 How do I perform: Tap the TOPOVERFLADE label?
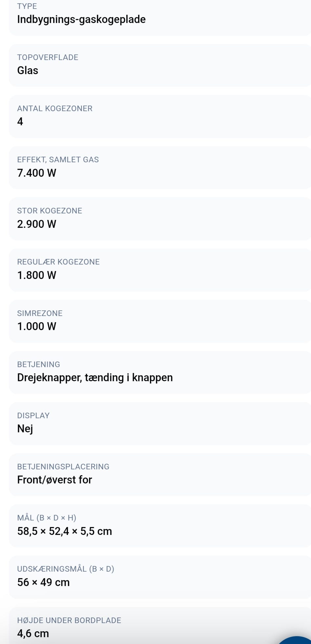[48, 57]
